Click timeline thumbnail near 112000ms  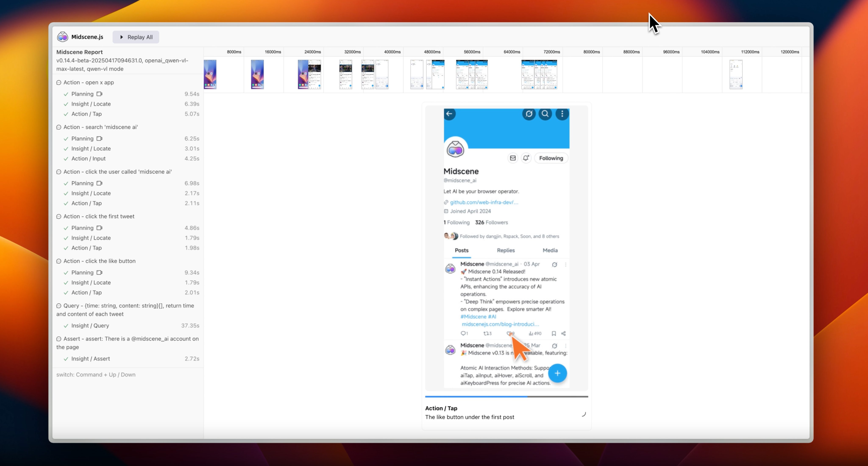736,74
